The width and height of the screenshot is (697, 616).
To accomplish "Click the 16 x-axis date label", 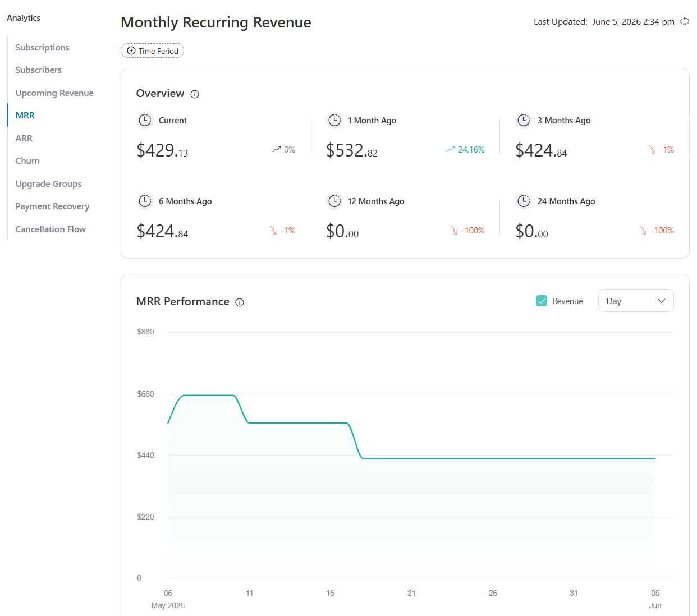I will 331,593.
